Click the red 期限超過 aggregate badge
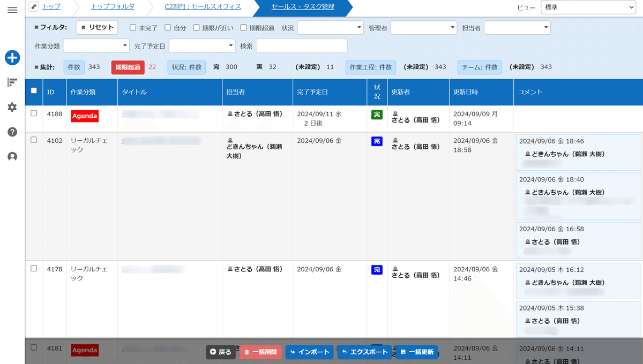The height and width of the screenshot is (364, 643). tap(128, 67)
